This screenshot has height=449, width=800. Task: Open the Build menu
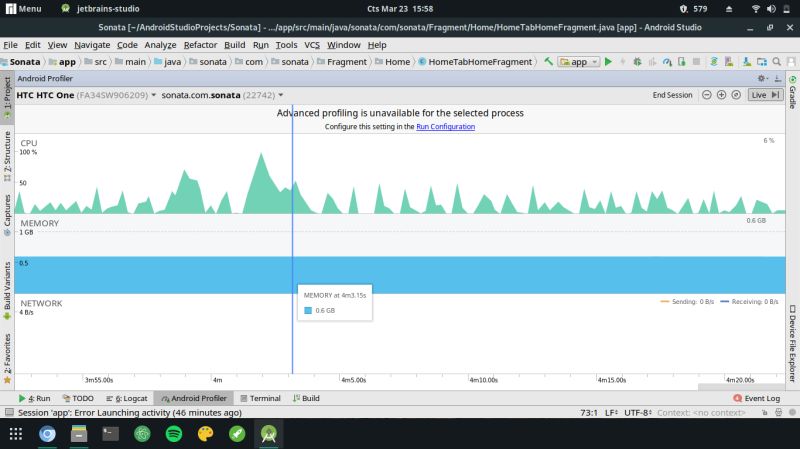[x=235, y=45]
